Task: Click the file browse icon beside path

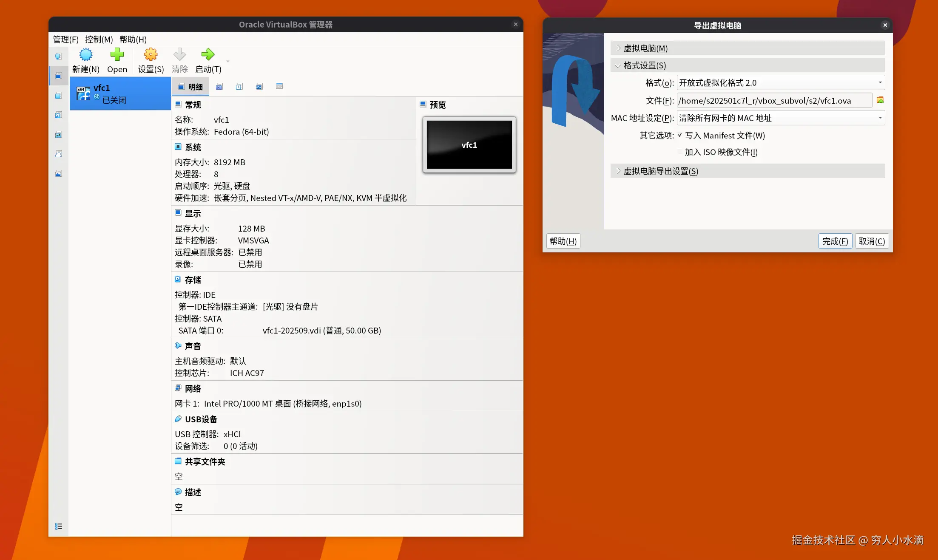Action: tap(880, 100)
